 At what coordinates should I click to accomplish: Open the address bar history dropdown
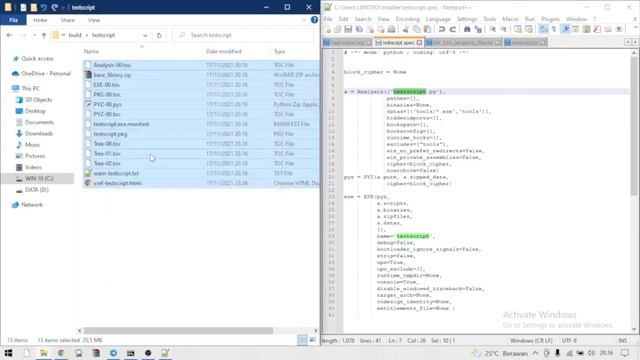pyautogui.click(x=145, y=35)
